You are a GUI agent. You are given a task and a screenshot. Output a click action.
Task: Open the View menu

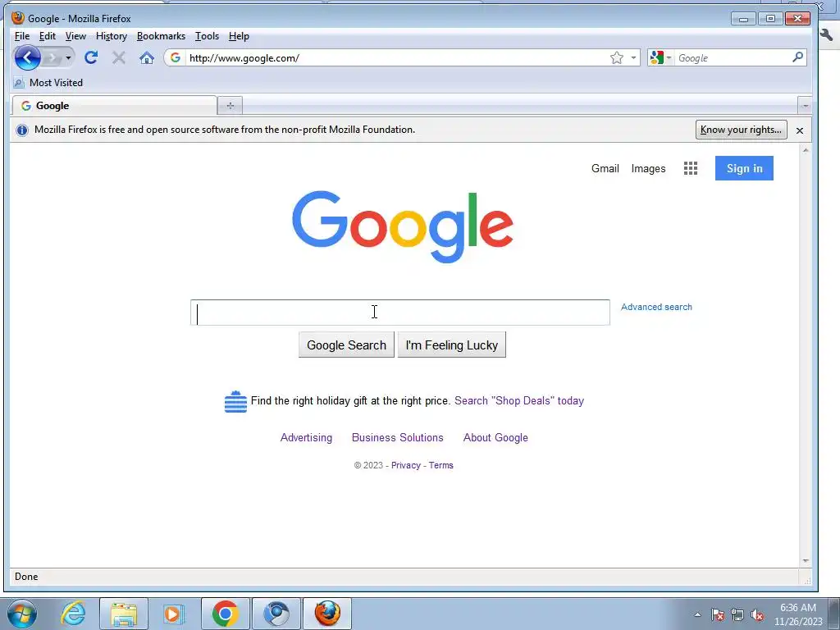(x=75, y=36)
